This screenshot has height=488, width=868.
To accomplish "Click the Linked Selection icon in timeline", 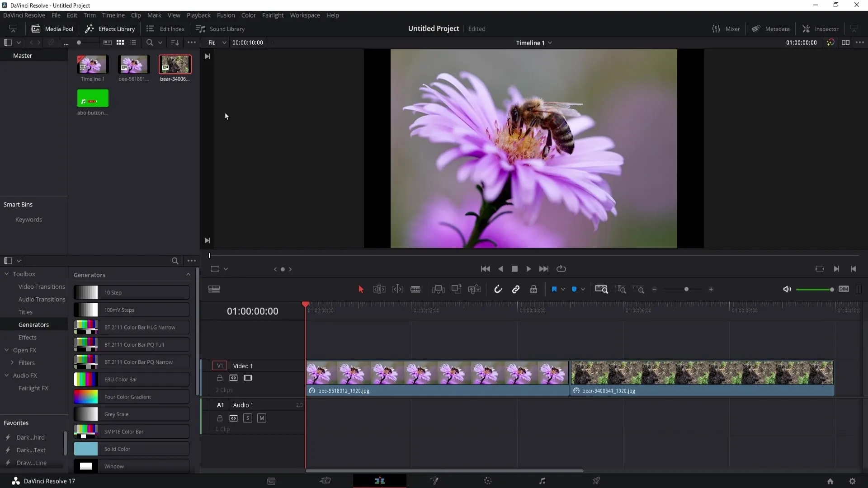I will 515,289.
